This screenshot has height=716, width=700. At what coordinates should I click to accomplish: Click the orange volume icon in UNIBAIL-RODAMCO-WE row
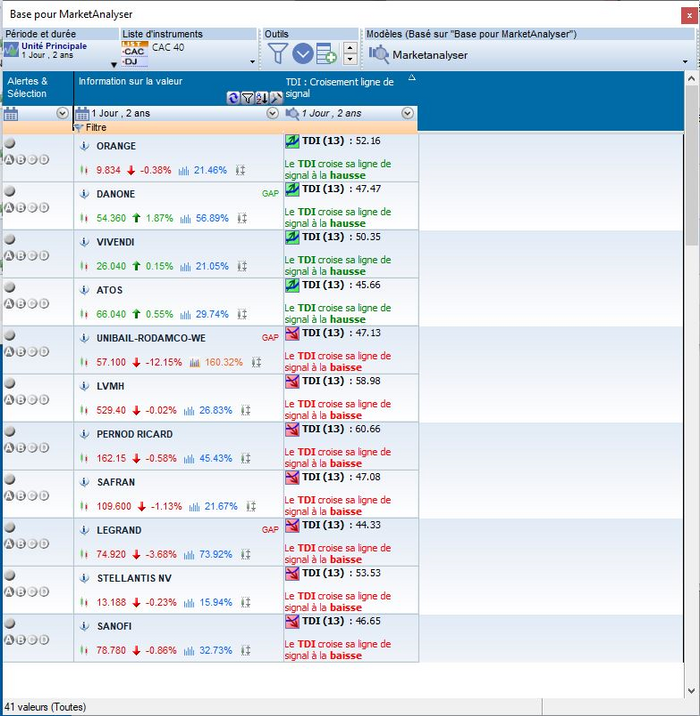[195, 363]
